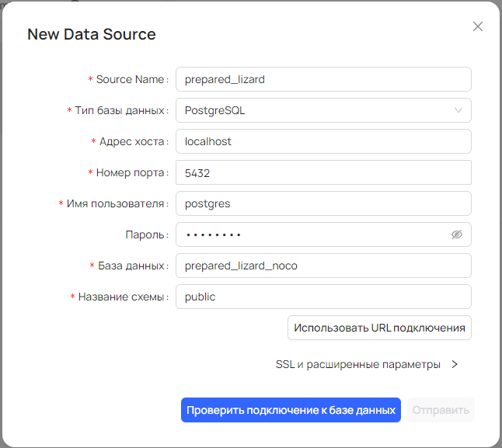Image resolution: width=502 pixels, height=448 pixels.
Task: Click База данных field with prepared_lizard_noco
Action: coord(323,266)
